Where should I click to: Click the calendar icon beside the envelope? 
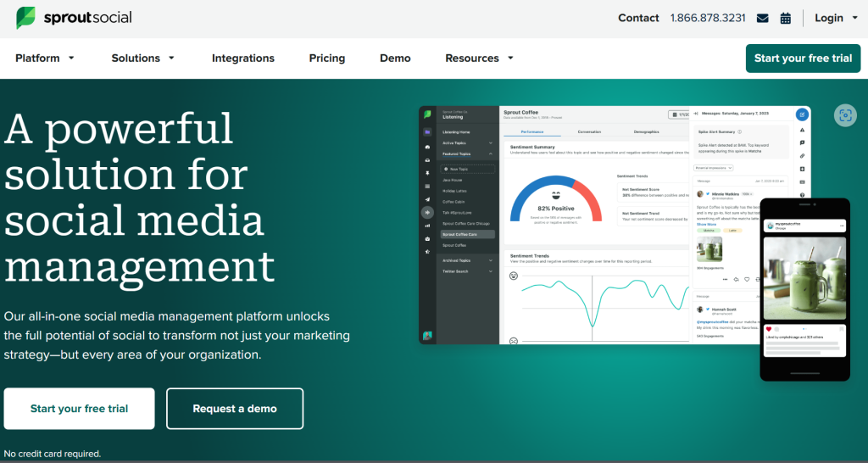point(786,19)
